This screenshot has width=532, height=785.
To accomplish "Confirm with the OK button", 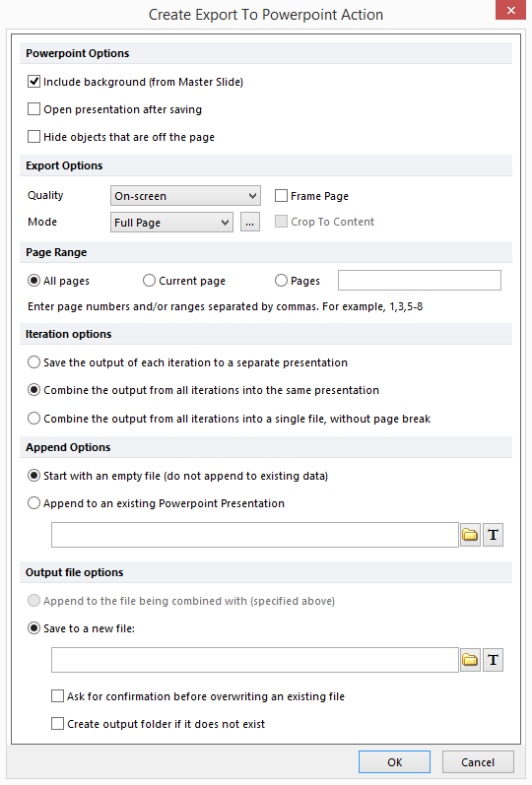I will pos(394,762).
